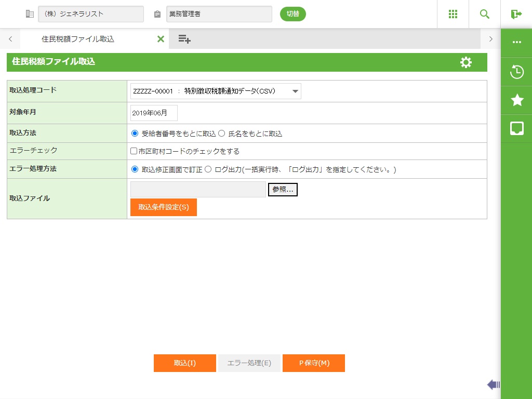Click the 参照... browse button
Screen dimensions: 532x399
click(283, 190)
